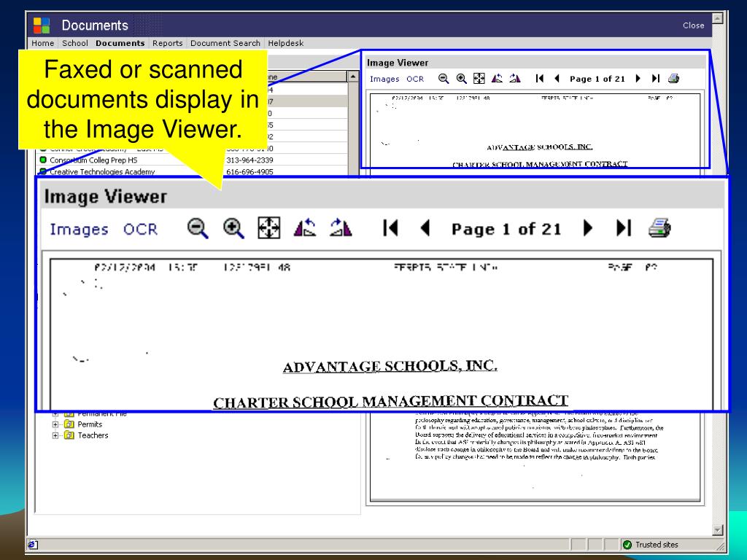The height and width of the screenshot is (560, 747).
Task: Click the Trusted sites zone indicator
Action: click(650, 544)
